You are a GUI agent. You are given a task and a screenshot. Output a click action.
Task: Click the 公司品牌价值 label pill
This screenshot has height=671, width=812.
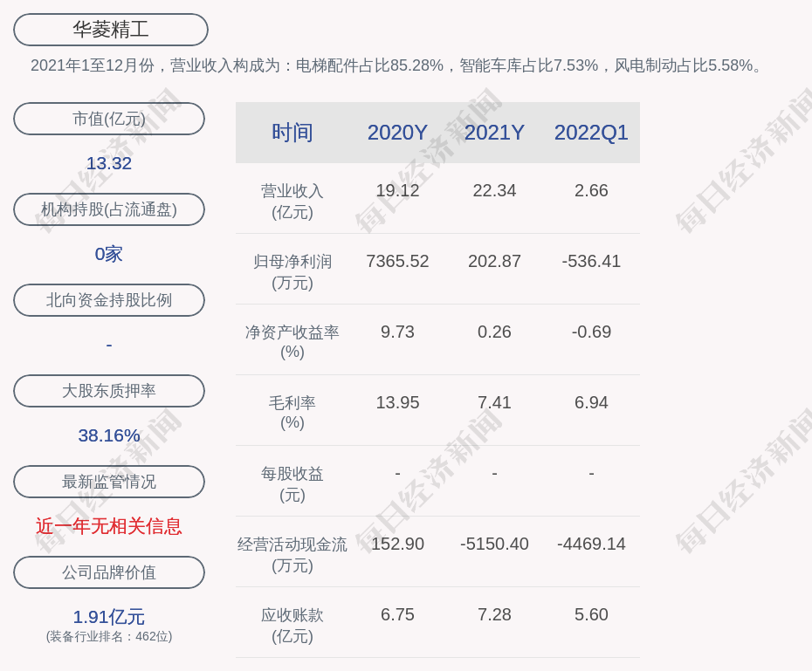pos(109,572)
